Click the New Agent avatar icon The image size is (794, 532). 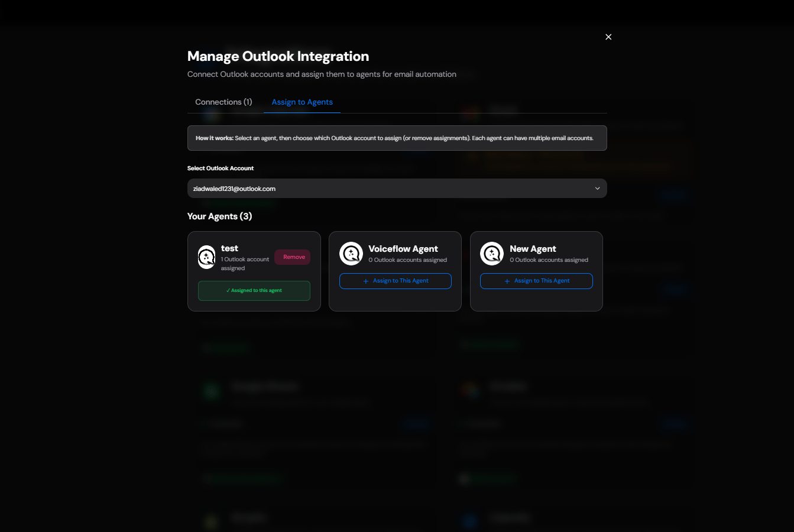[492, 254]
